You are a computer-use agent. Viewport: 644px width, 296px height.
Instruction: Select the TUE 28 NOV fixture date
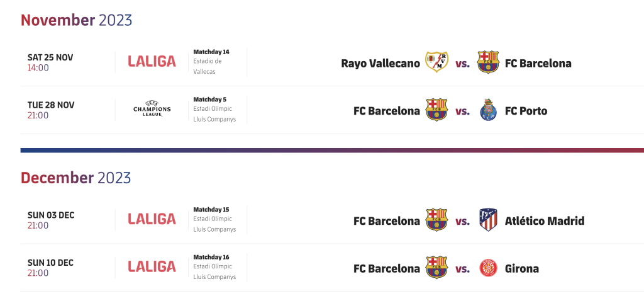click(x=51, y=105)
